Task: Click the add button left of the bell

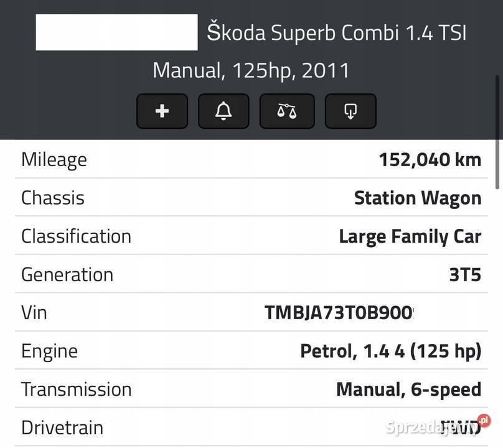Action: coord(161,110)
